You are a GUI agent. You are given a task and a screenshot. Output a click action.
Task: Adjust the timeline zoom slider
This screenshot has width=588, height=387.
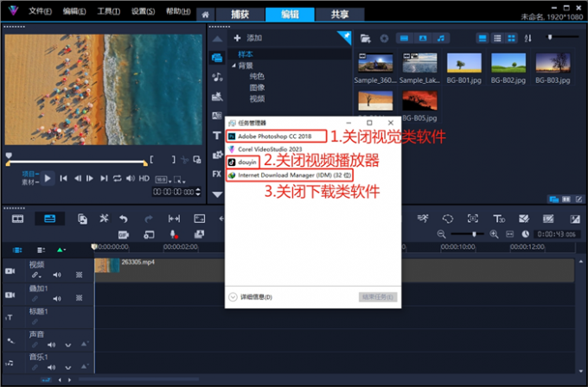point(474,234)
